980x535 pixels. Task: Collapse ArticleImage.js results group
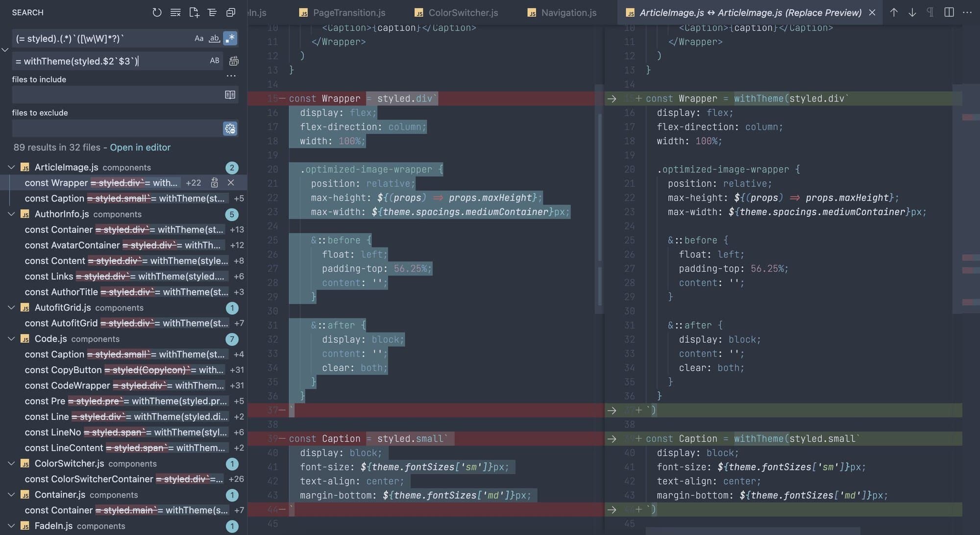[x=11, y=167]
